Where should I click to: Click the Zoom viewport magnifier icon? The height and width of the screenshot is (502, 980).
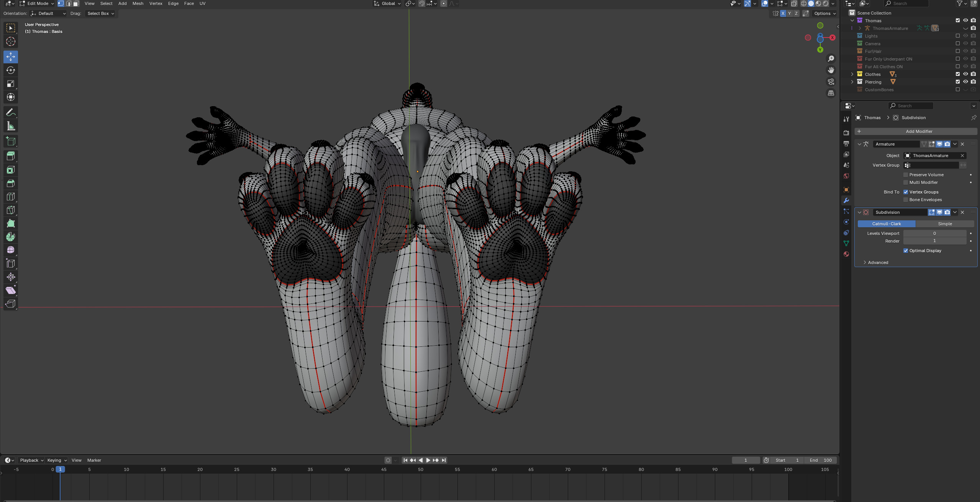(x=831, y=59)
